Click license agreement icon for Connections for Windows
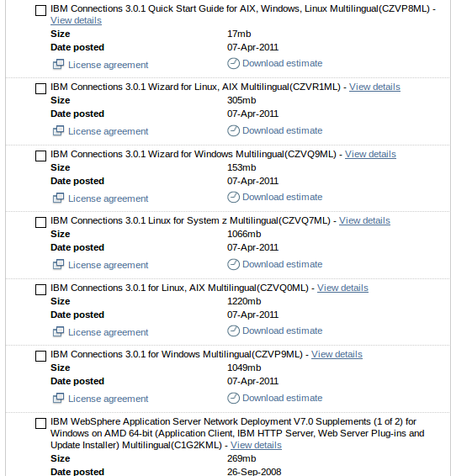Viewport: 451px width, 476px height. pyautogui.click(x=58, y=398)
